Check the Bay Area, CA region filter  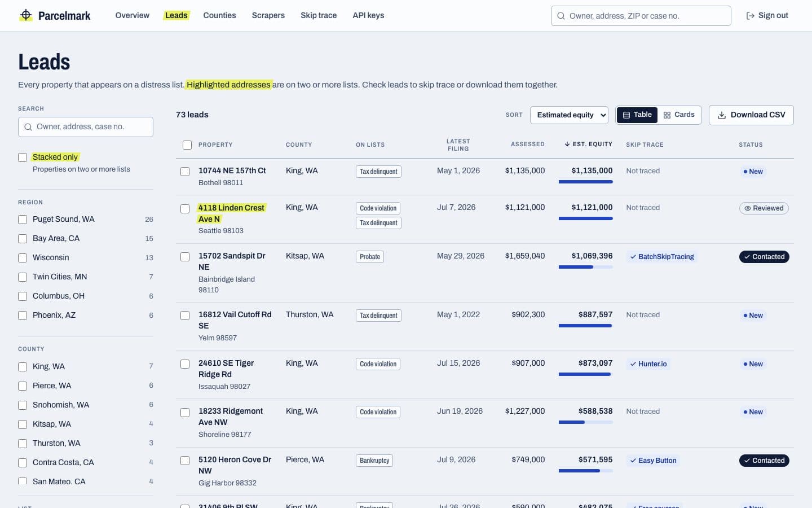coord(23,239)
